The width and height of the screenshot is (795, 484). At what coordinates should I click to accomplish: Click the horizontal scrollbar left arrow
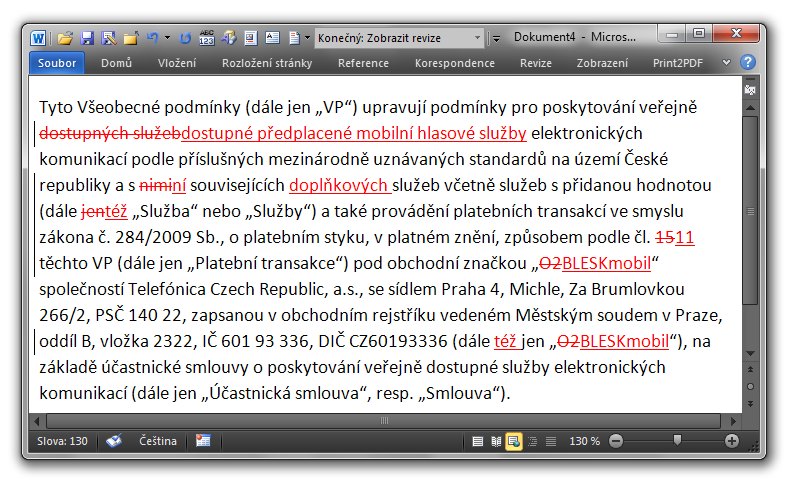click(37, 421)
